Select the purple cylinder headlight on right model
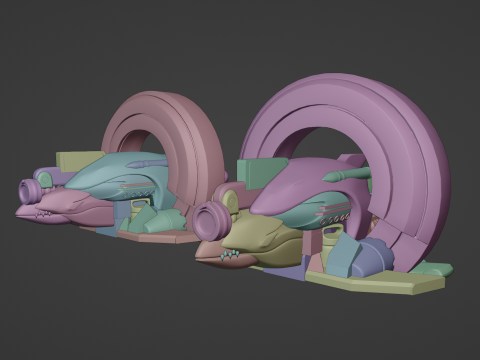This screenshot has width=480, height=360. coord(211,221)
